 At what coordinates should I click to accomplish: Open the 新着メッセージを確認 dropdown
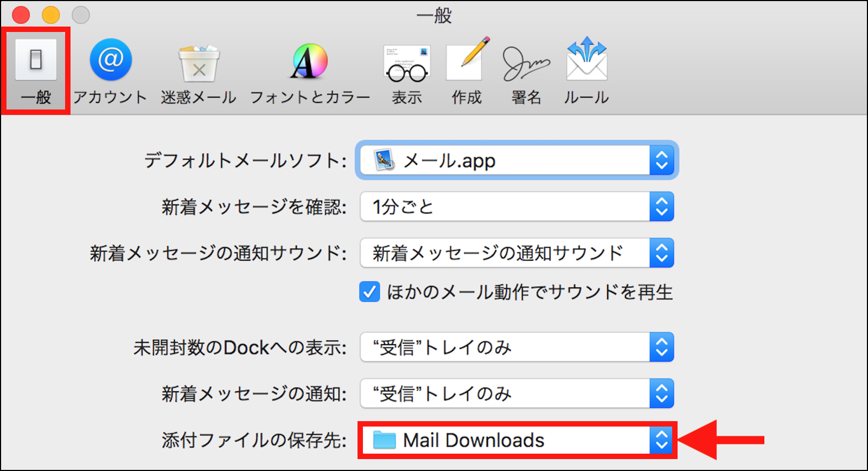pyautogui.click(x=517, y=207)
